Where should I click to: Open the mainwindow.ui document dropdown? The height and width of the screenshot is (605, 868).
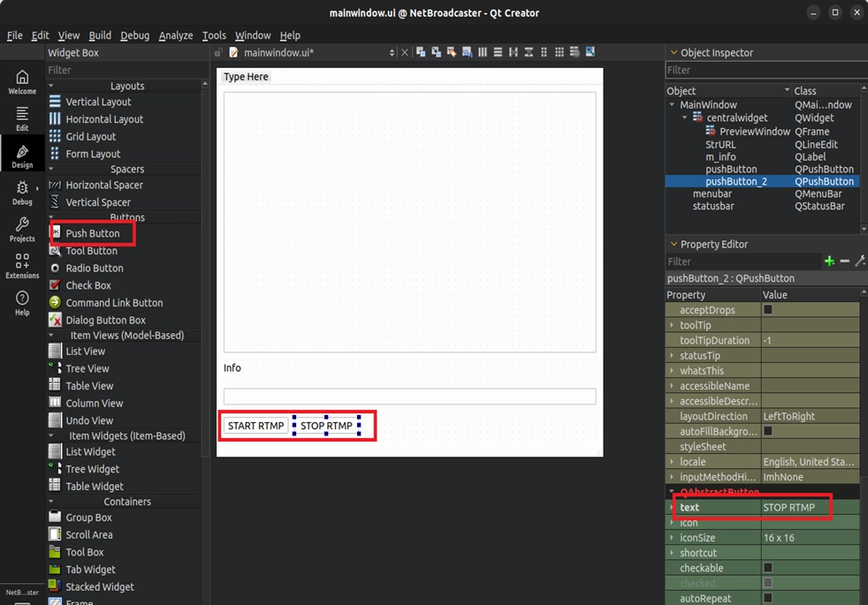click(x=392, y=52)
